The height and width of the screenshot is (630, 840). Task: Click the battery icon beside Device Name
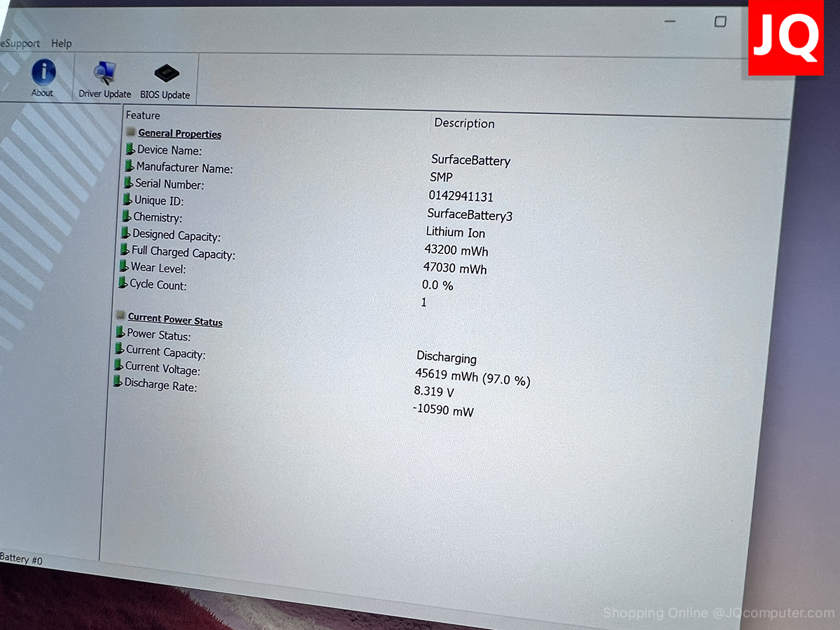click(130, 148)
